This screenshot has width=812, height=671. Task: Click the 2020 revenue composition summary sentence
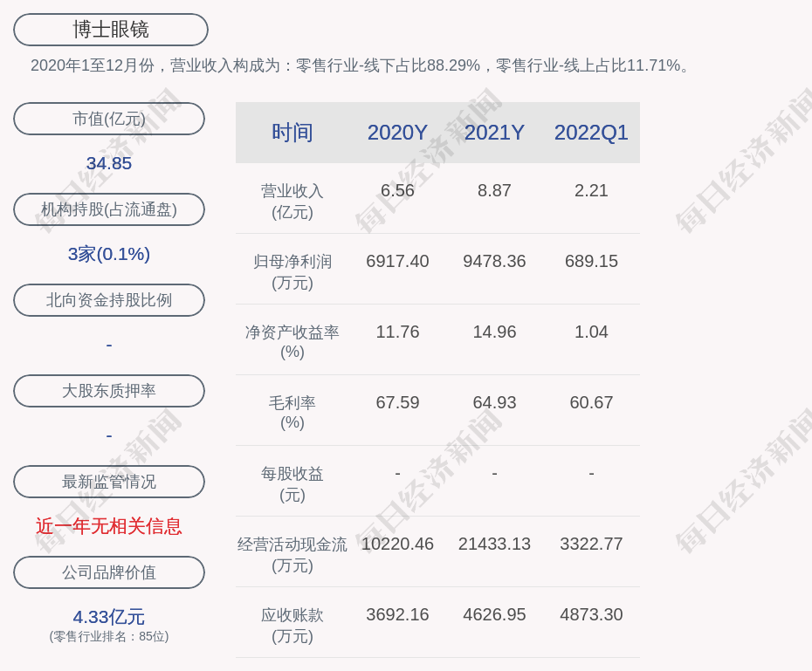(x=361, y=65)
